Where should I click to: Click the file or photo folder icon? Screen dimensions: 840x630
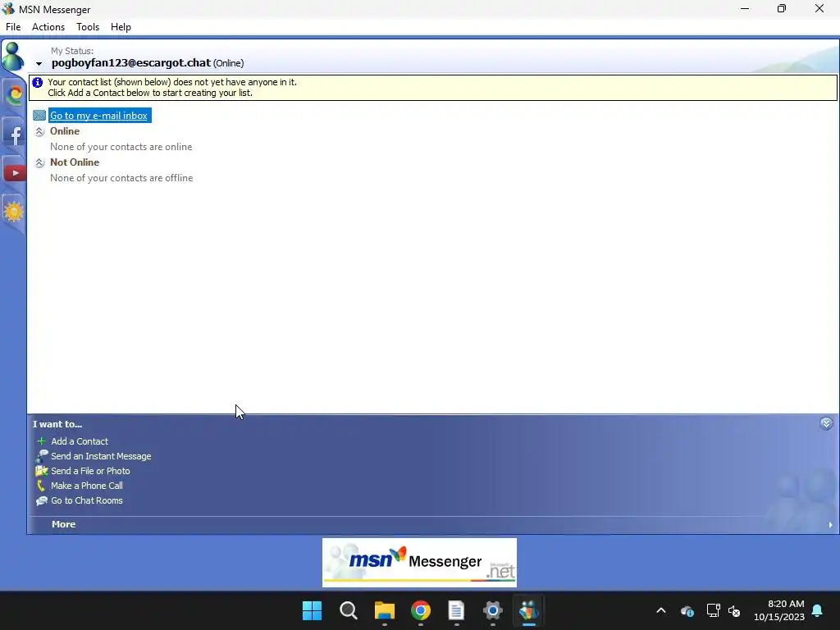(x=41, y=471)
